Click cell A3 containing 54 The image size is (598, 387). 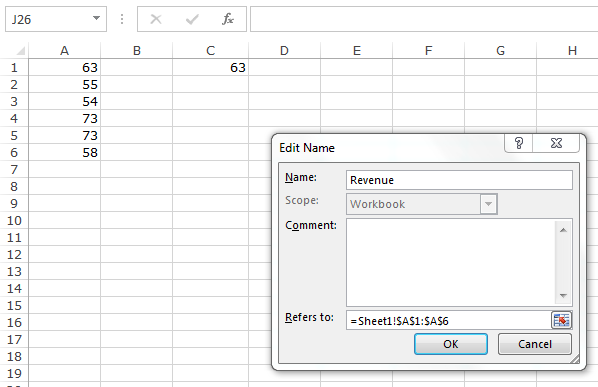64,101
